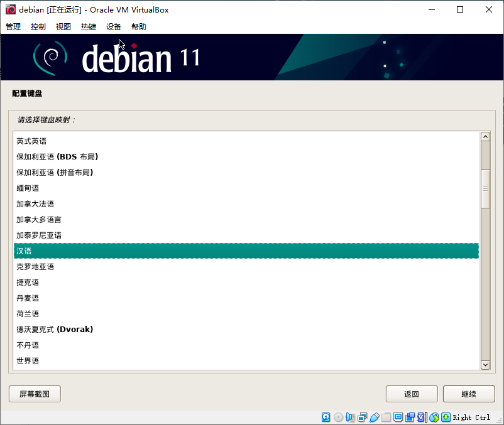Viewport: 504px width, 425px height.
Task: Open the 热键 menu
Action: 89,26
